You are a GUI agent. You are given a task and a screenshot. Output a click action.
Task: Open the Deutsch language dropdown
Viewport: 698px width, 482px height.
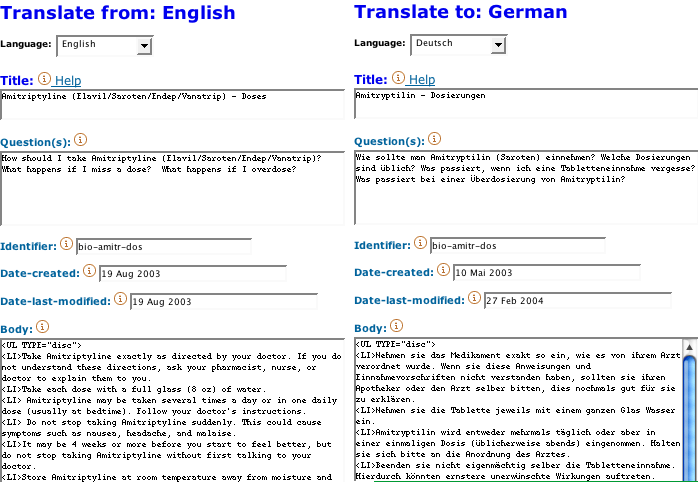[459, 45]
